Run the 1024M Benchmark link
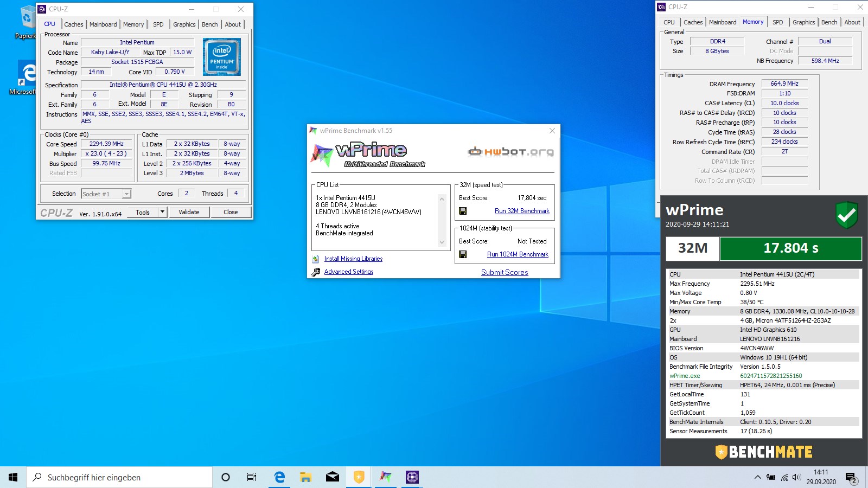 [518, 254]
